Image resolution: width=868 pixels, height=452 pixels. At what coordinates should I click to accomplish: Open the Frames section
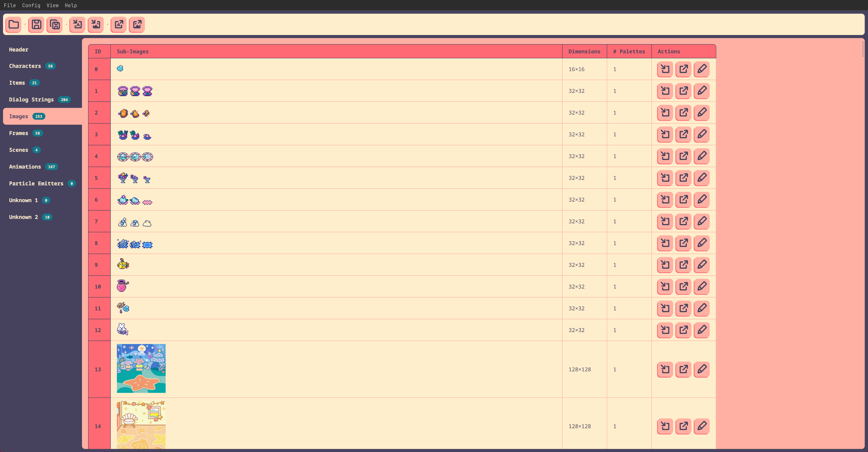click(x=43, y=133)
